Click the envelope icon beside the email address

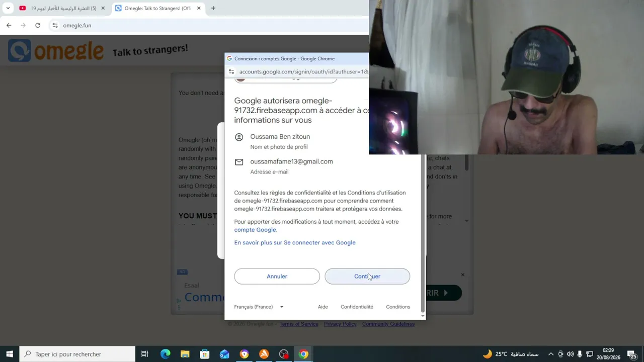(x=239, y=162)
